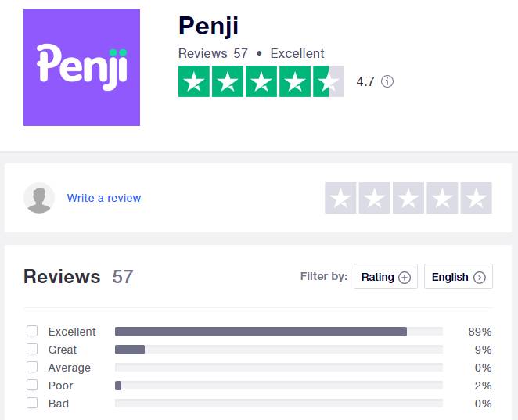The width and height of the screenshot is (518, 420).
Task: Click the gray user avatar icon
Action: pos(39,198)
